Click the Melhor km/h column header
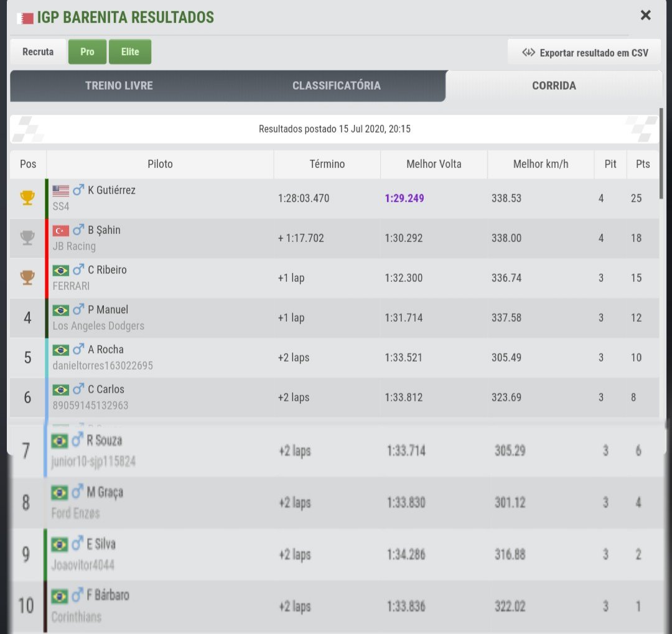Screen dimensions: 672x634 tap(541, 164)
